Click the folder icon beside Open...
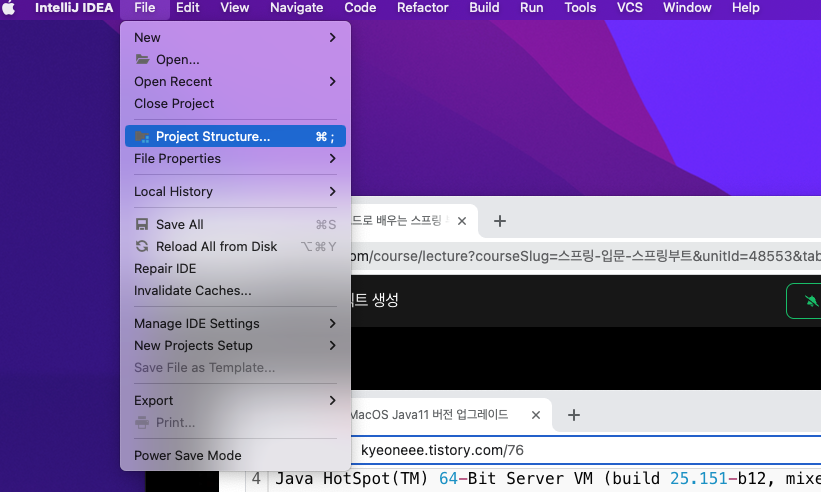 (142, 59)
